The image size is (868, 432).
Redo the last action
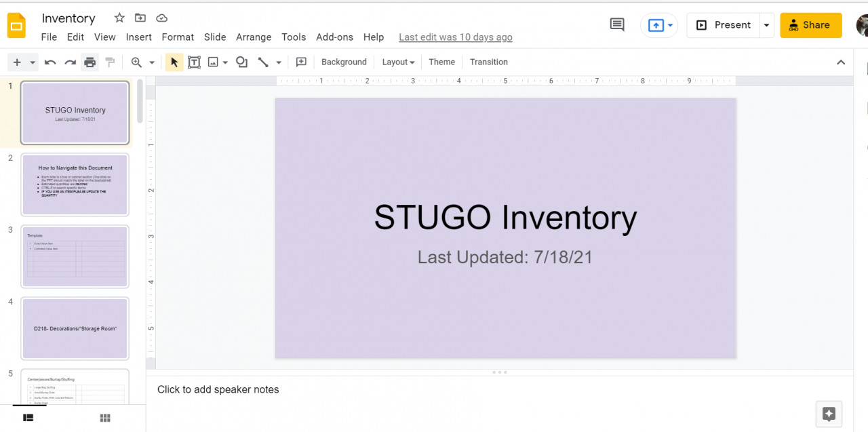pos(70,62)
